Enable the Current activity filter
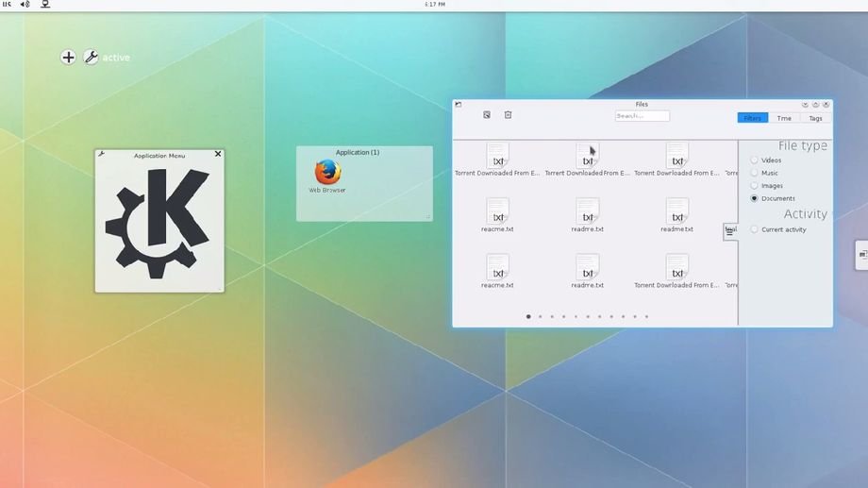868x488 pixels. click(x=754, y=229)
